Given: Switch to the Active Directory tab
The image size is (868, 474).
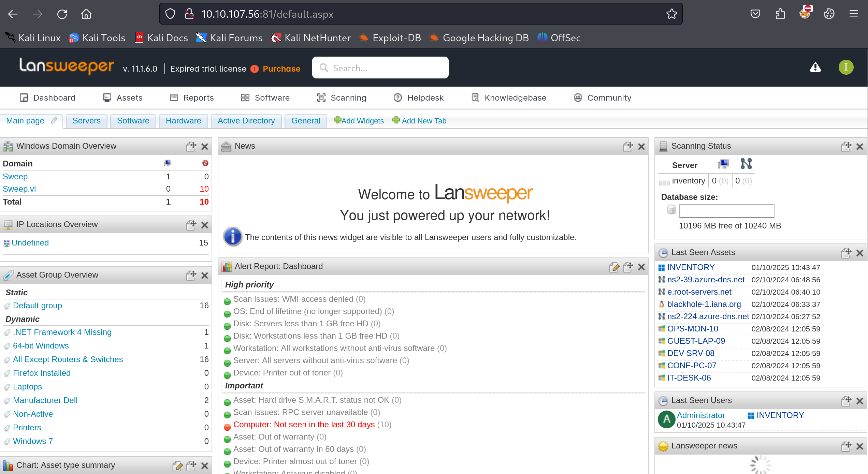Looking at the screenshot, I should (x=246, y=121).
